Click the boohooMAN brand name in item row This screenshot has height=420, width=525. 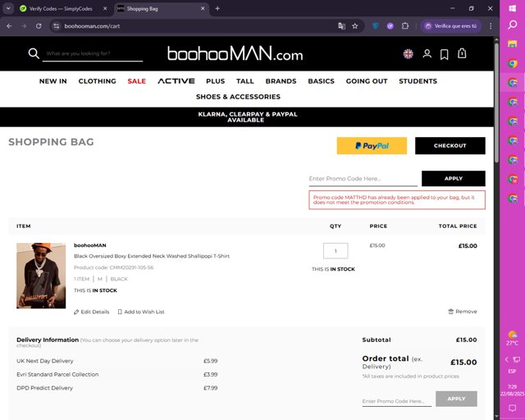pos(90,245)
